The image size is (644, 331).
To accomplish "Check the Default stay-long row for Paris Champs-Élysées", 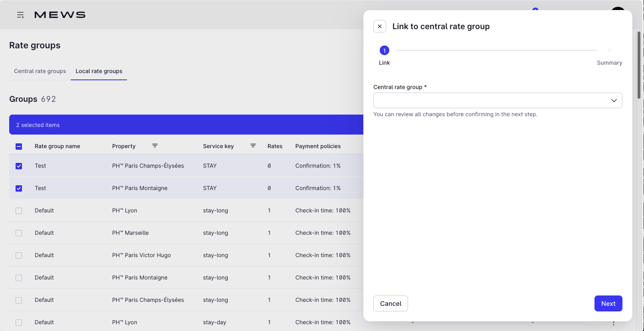I will click(19, 300).
